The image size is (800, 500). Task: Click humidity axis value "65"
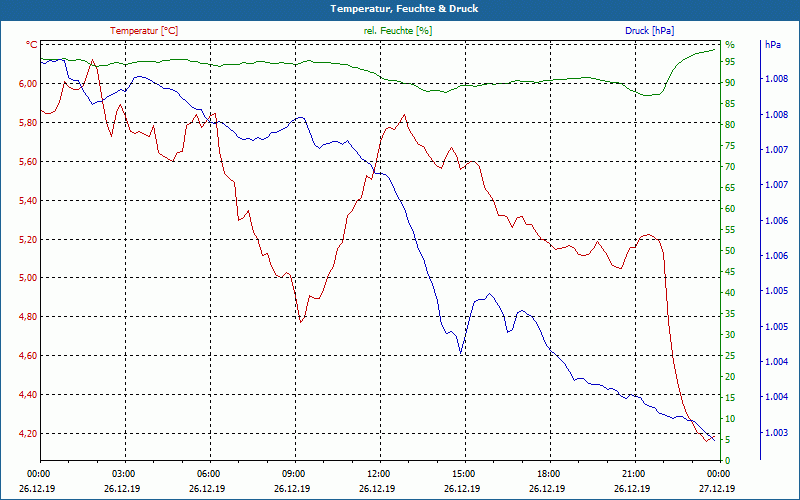pos(730,188)
